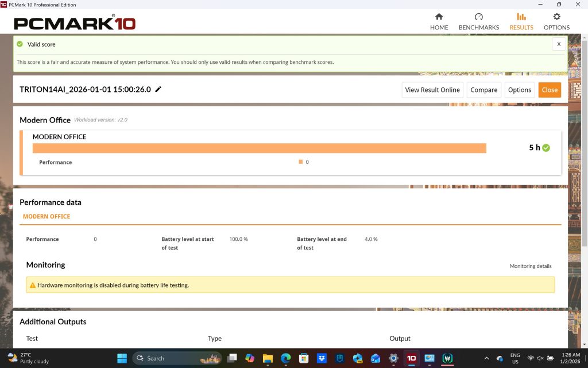This screenshot has height=368, width=588.
Task: Click the View Result Online button
Action: [x=432, y=90]
